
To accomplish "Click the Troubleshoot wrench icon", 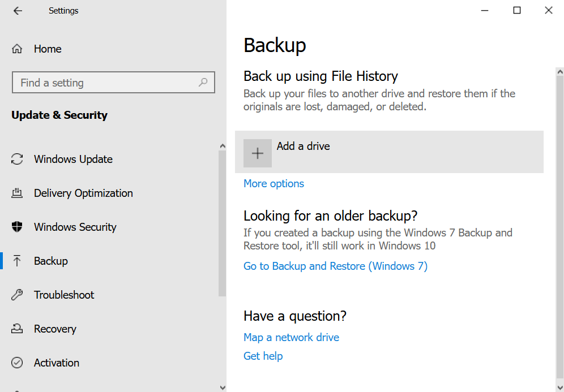I will (18, 295).
